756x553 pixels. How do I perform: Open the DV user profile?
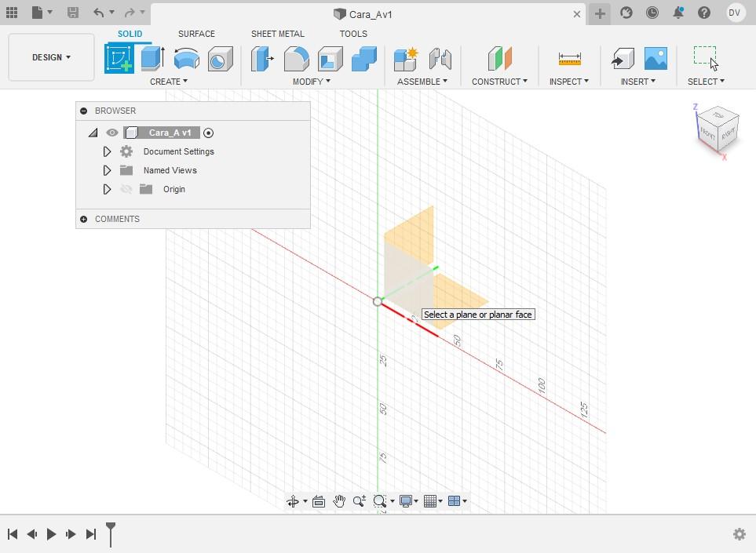click(734, 13)
